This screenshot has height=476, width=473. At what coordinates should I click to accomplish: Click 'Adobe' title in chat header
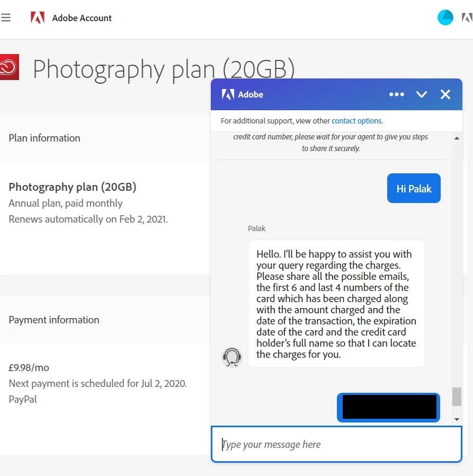pyautogui.click(x=251, y=94)
